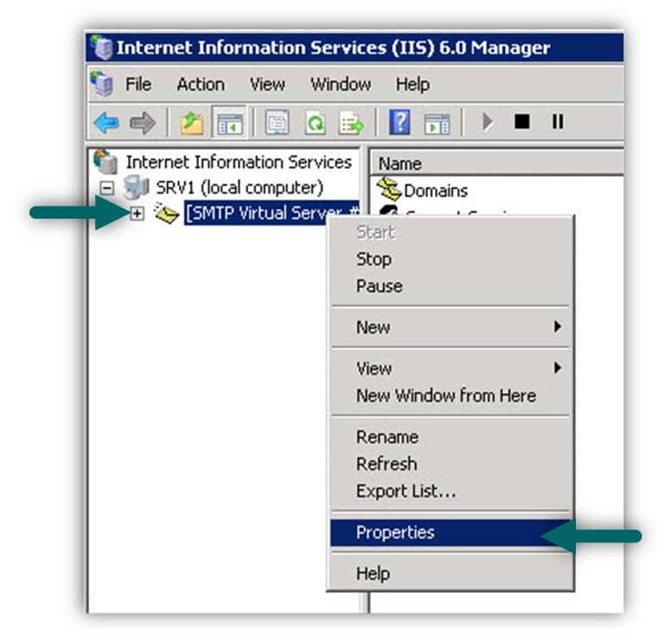This screenshot has width=672, height=644.
Task: Toggle the Show/Hide Action Pane icon
Action: (x=437, y=124)
